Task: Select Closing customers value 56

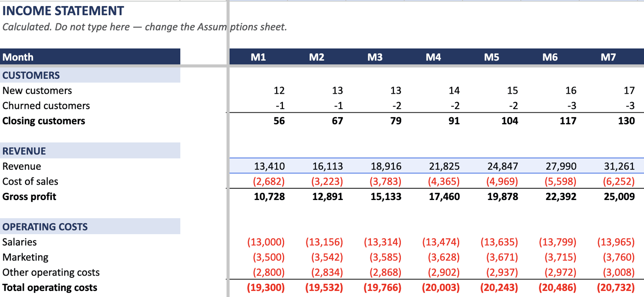Action: pyautogui.click(x=279, y=121)
